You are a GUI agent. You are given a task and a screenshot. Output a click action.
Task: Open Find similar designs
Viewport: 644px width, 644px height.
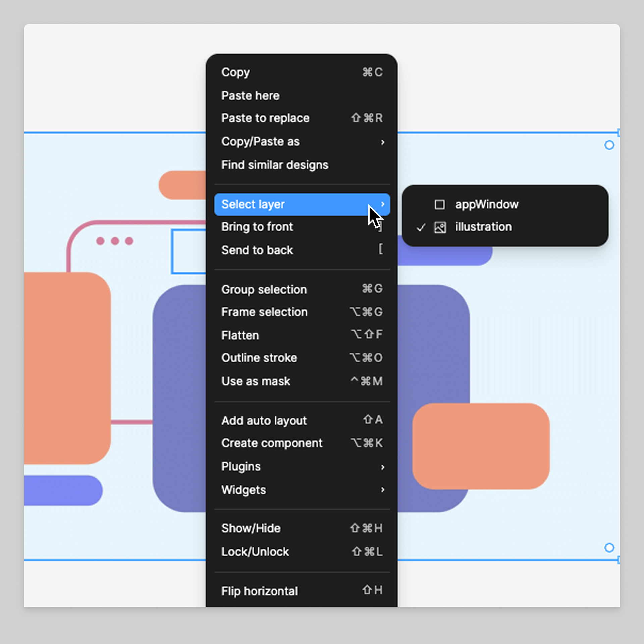click(x=275, y=165)
